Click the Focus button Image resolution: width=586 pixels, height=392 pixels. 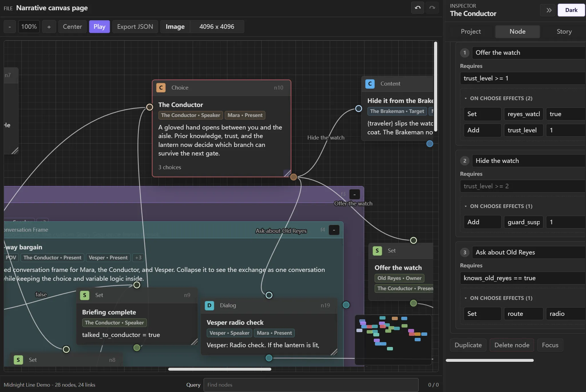pos(550,345)
